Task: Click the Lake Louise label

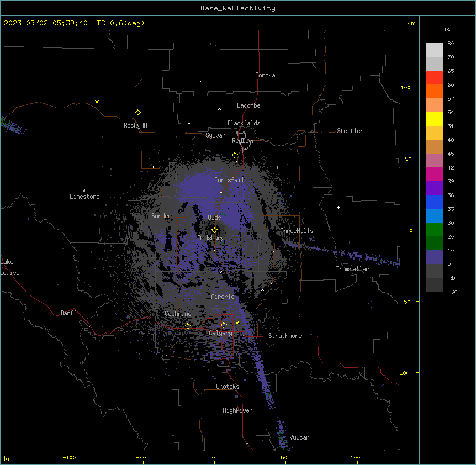Action: point(10,267)
